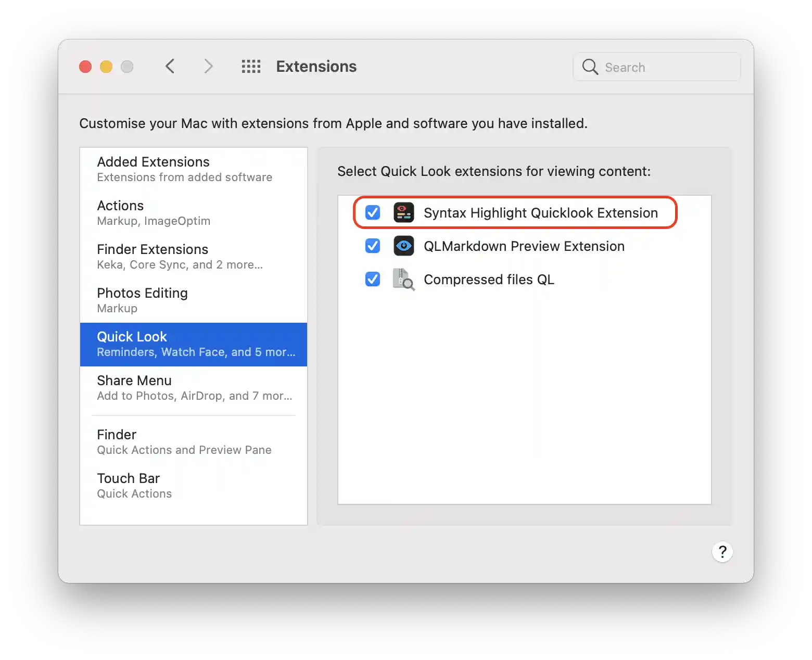812x660 pixels.
Task: Click the QLMarkdown Preview Extension eye icon
Action: click(x=404, y=246)
